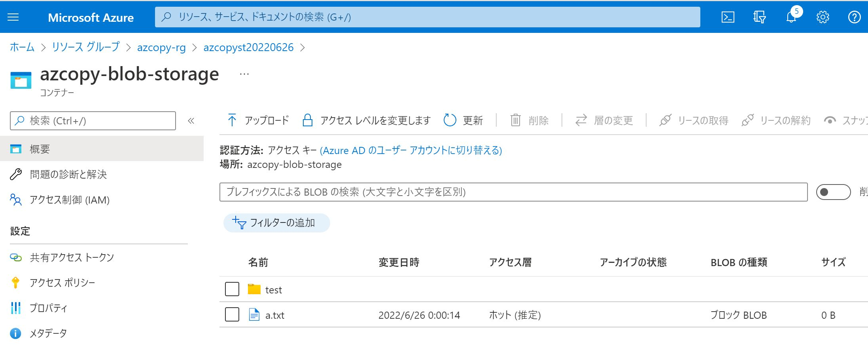Click the アップロード toolbar button
868x352 pixels.
258,120
